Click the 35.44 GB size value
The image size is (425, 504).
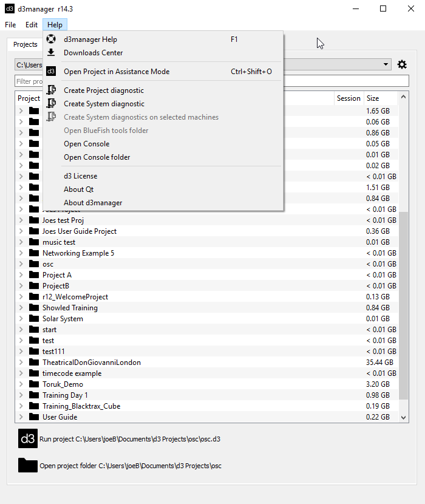coord(379,363)
